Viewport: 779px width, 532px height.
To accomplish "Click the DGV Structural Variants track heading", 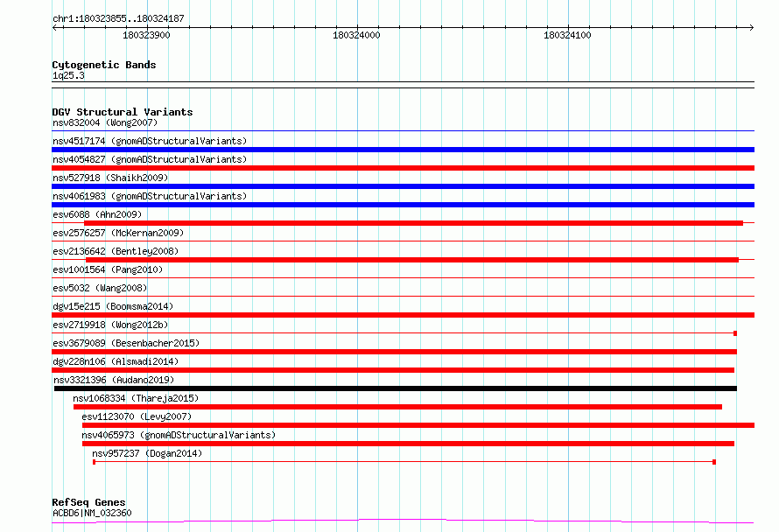I will pos(123,112).
